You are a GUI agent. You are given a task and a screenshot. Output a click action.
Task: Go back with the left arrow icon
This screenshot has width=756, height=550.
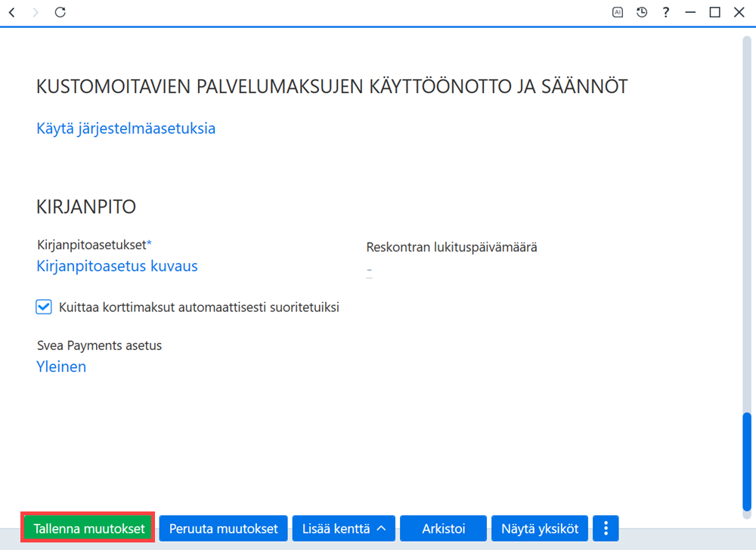[x=12, y=13]
